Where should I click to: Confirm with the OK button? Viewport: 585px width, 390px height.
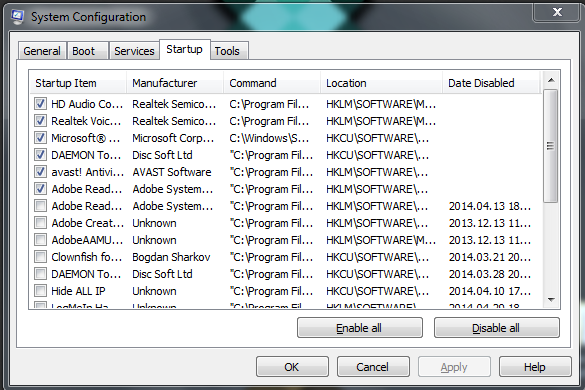point(292,366)
